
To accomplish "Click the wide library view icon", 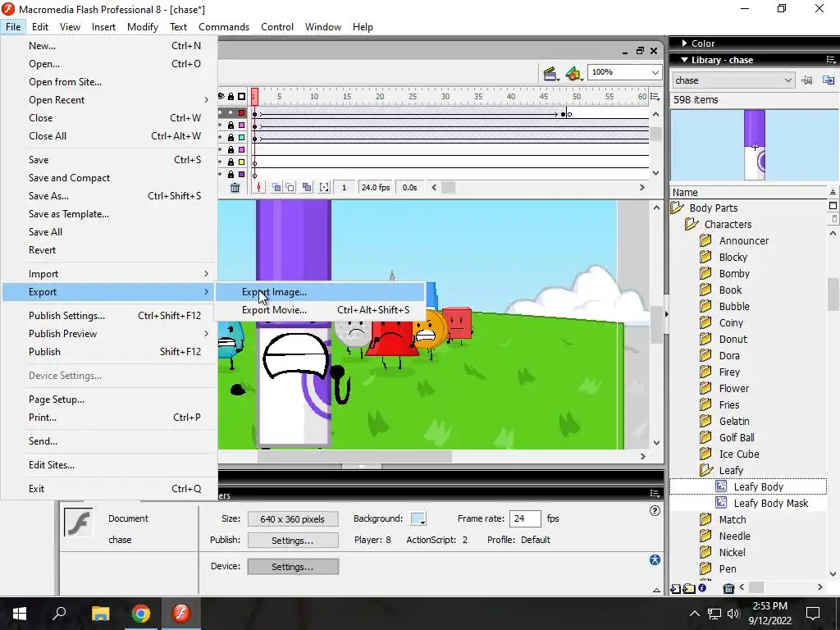I will (833, 206).
